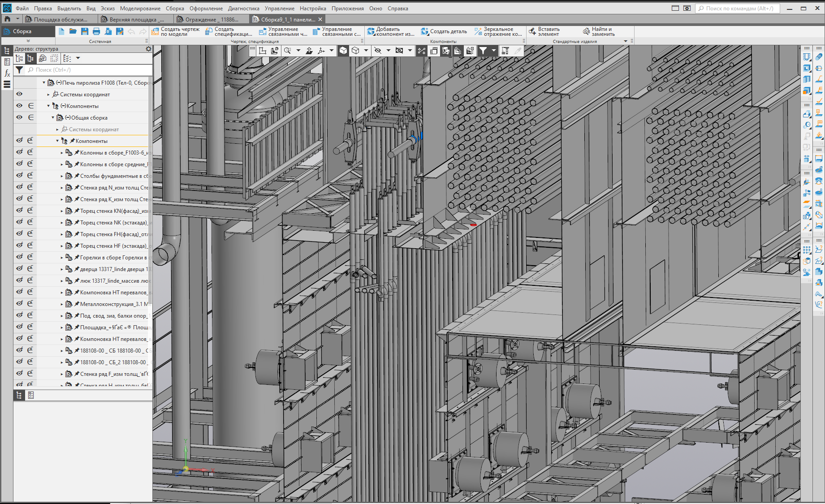Open tree panel settings gear
This screenshot has height=504, width=825.
pyautogui.click(x=148, y=49)
